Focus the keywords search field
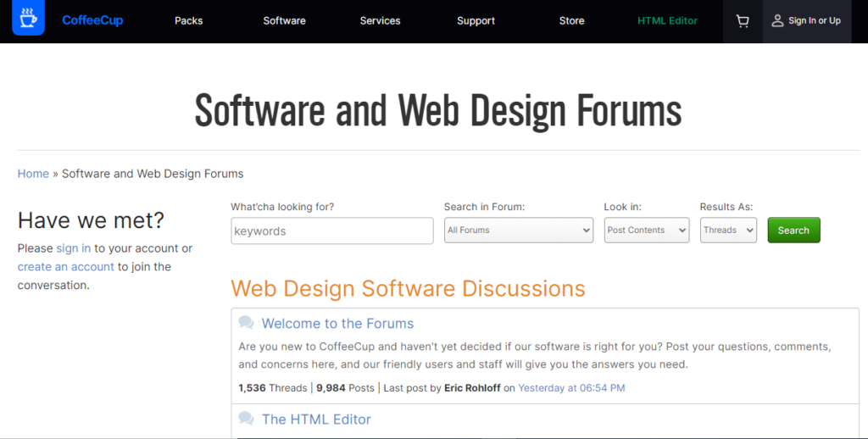 coord(332,231)
